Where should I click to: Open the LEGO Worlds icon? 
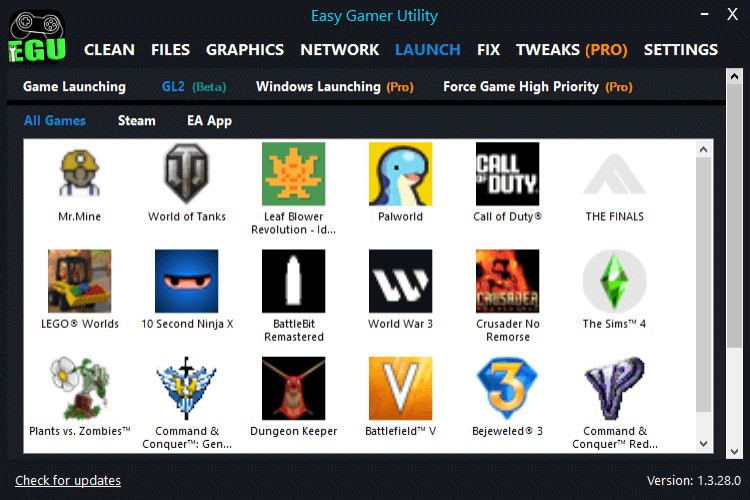pos(79,281)
